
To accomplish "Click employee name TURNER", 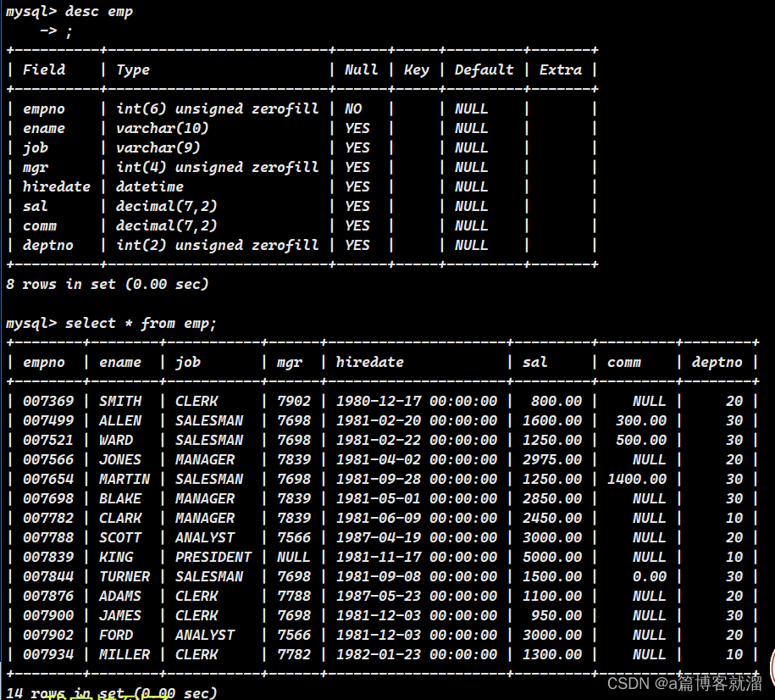I will point(125,576).
